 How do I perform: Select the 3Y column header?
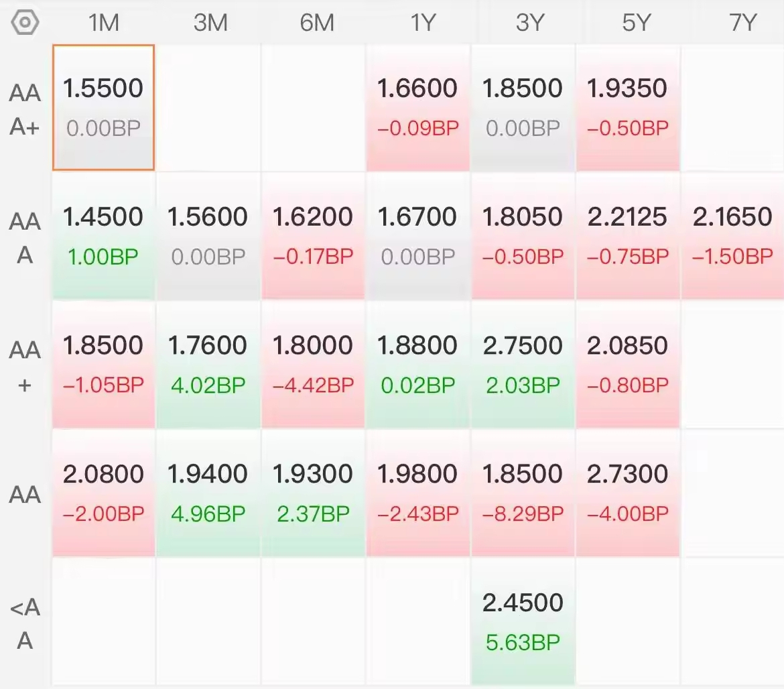click(528, 23)
